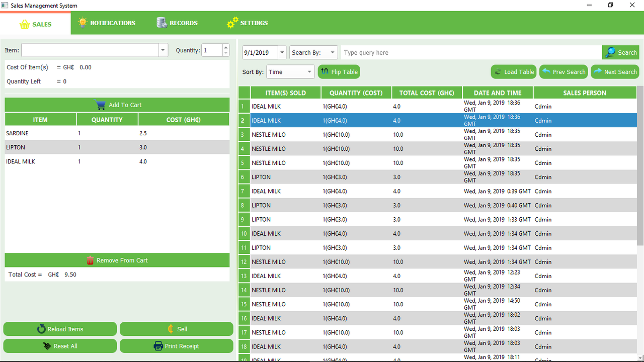Click the flip arrows icon on Flip Table

(325, 72)
